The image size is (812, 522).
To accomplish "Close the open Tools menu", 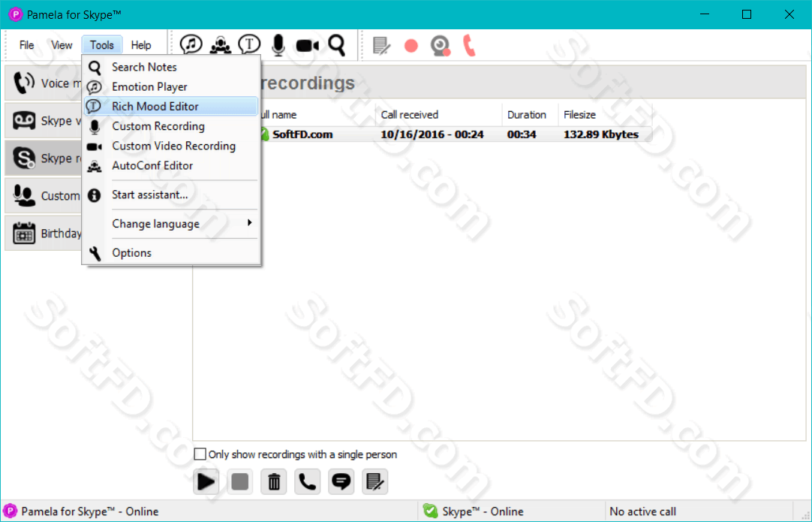I will pos(101,45).
